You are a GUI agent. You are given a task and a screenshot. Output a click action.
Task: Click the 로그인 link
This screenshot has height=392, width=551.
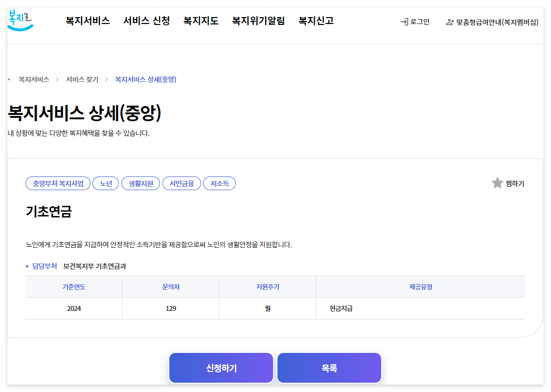(x=419, y=22)
